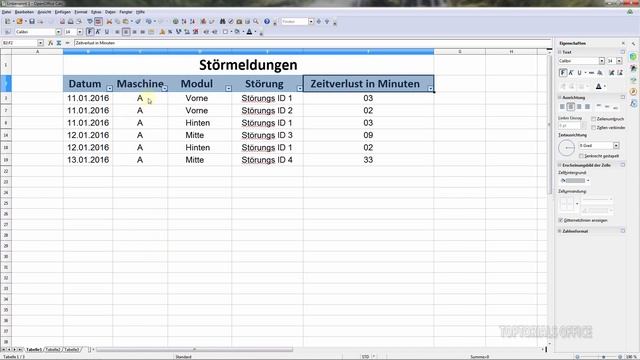The height and width of the screenshot is (360, 640).
Task: Click the Cut scissors icon
Action: click(x=109, y=21)
